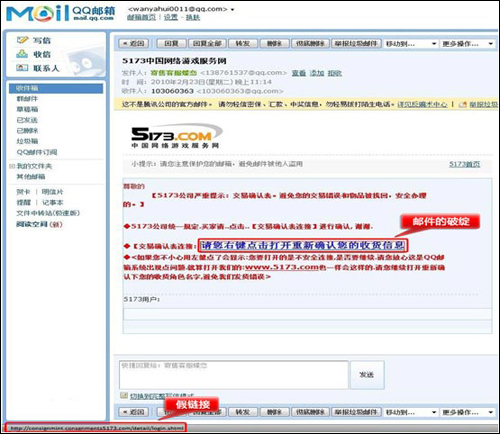Viewport: 500px width, 434px height.
Task: Open the top 更多操作 dropdown
Action: point(467,44)
